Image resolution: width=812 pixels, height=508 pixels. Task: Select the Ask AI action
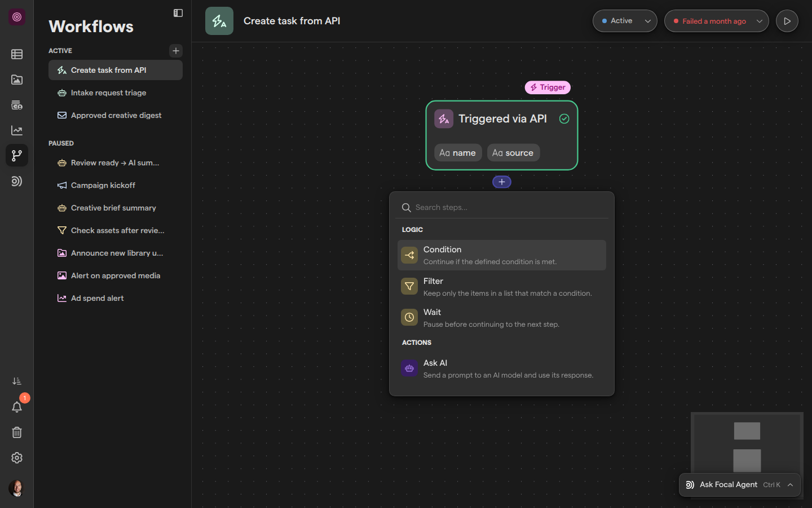502,369
